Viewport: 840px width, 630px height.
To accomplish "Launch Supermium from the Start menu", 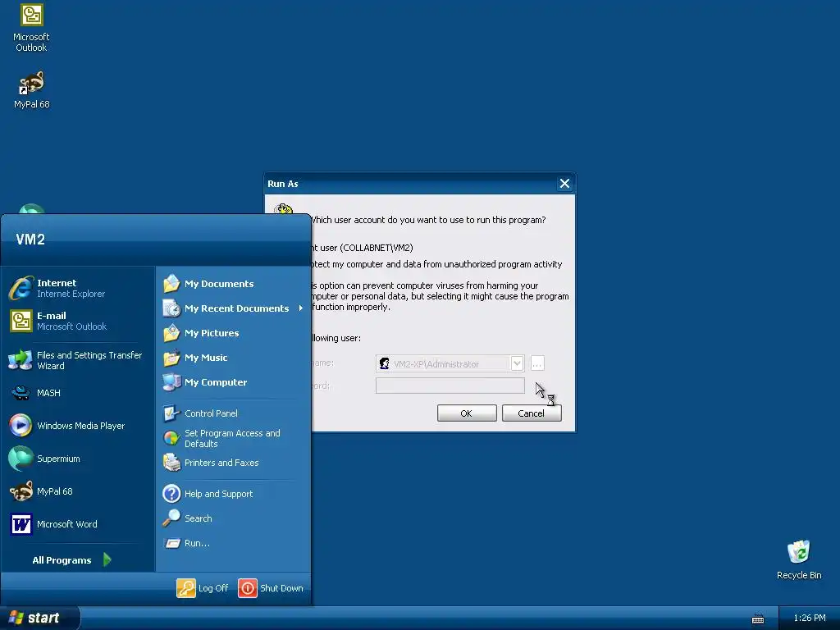I will (x=77, y=459).
